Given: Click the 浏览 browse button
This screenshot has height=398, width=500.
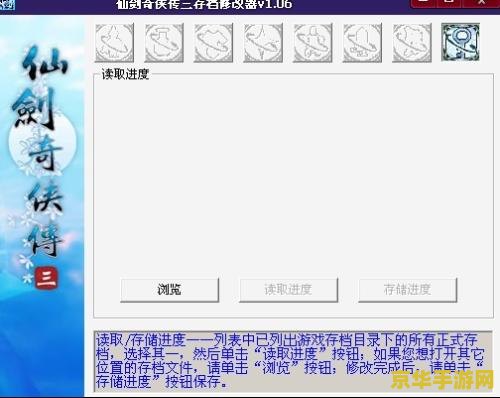Looking at the screenshot, I should click(x=169, y=290).
